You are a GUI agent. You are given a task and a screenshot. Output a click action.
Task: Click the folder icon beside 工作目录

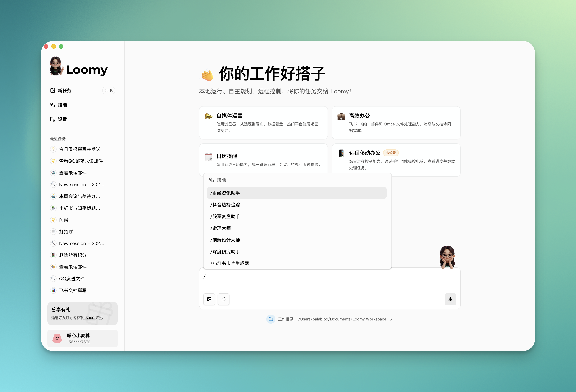(271, 319)
